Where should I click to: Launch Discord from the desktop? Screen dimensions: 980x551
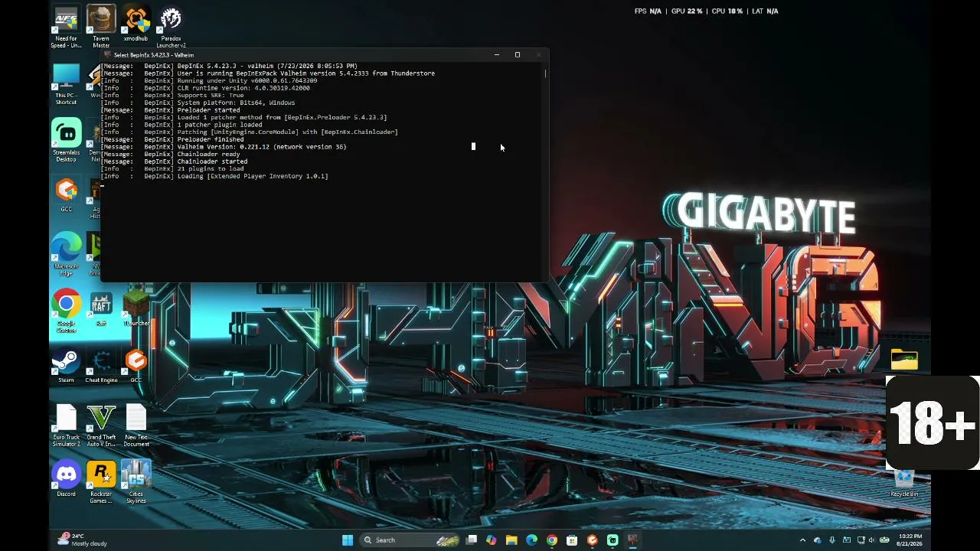point(66,479)
